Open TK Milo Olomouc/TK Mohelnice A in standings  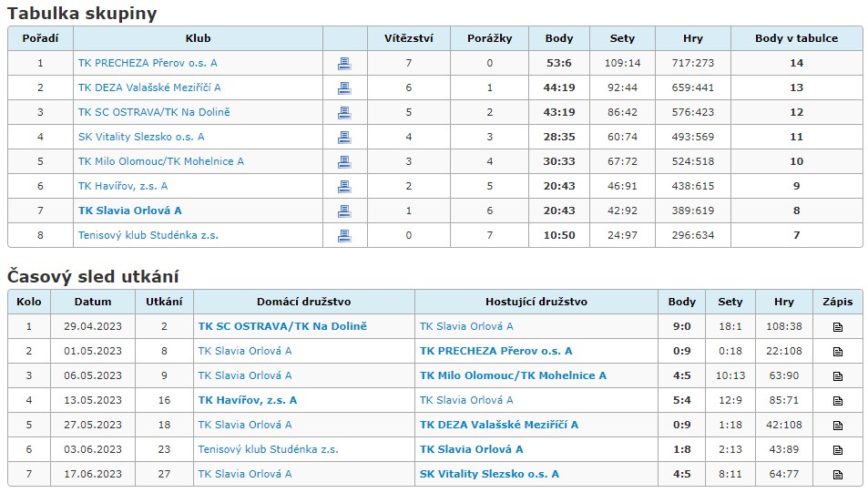point(161,161)
